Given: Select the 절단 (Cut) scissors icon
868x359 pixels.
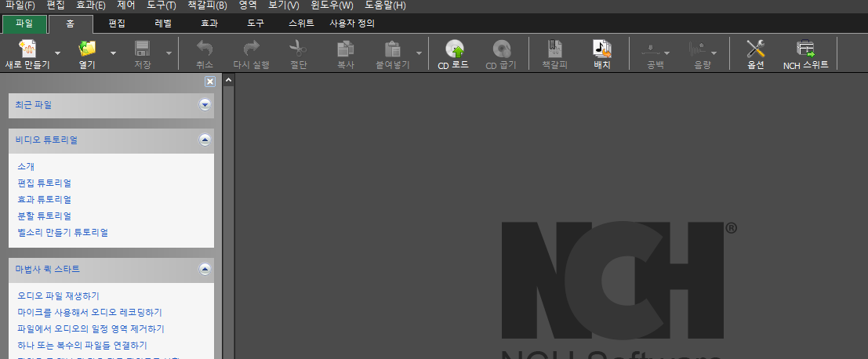Looking at the screenshot, I should (x=298, y=49).
